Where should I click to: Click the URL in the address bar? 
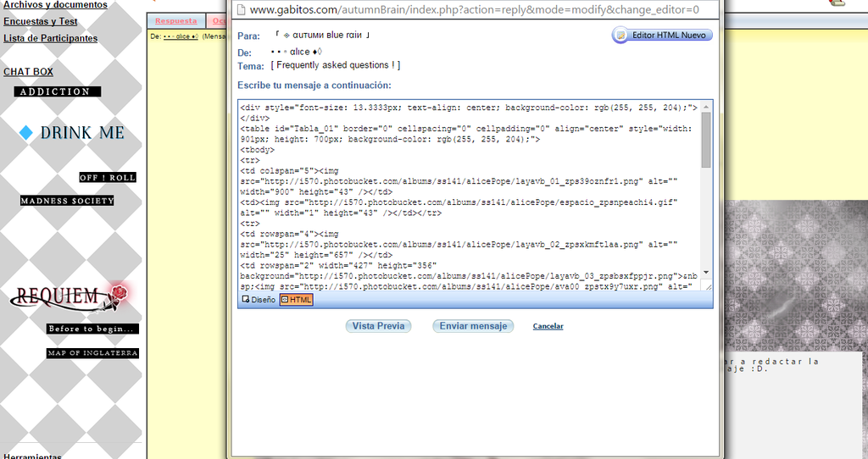click(x=475, y=10)
